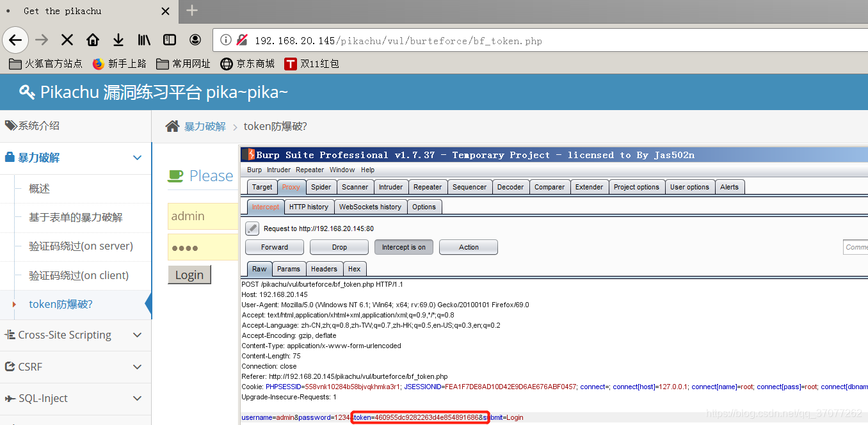Click the home icon in the breadcrumb
Viewport: 868px width, 425px height.
[172, 126]
